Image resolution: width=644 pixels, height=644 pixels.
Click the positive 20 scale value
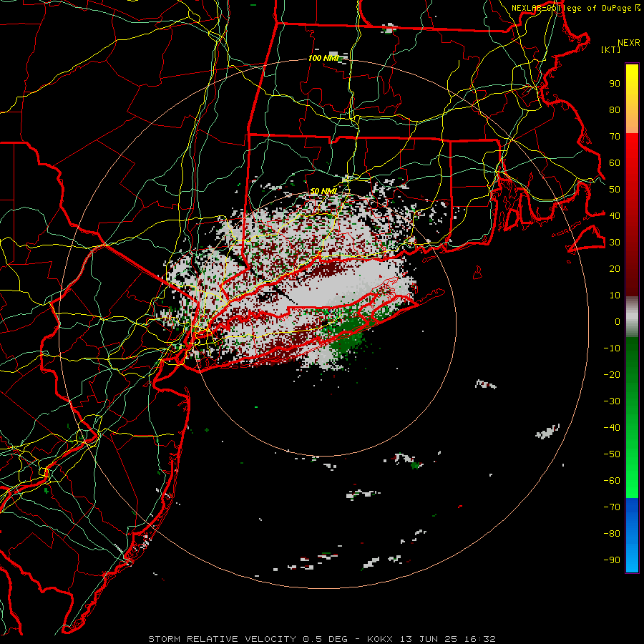615,269
